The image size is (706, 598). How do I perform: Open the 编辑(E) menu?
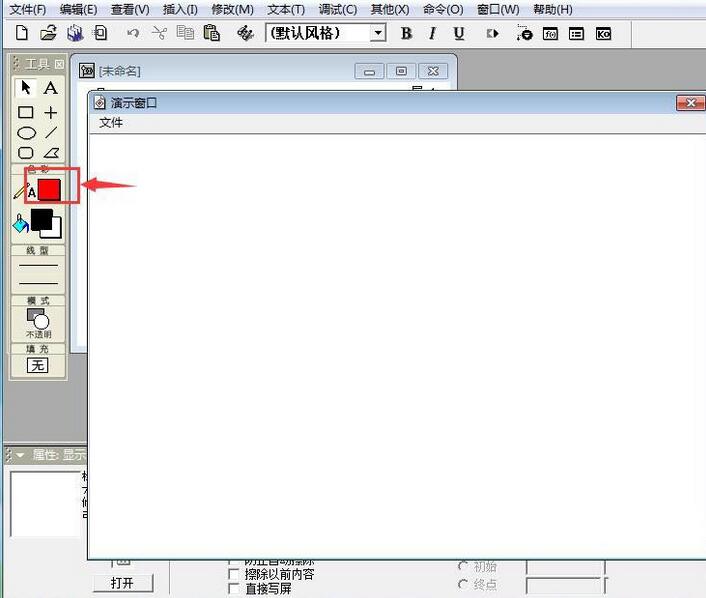(x=78, y=9)
